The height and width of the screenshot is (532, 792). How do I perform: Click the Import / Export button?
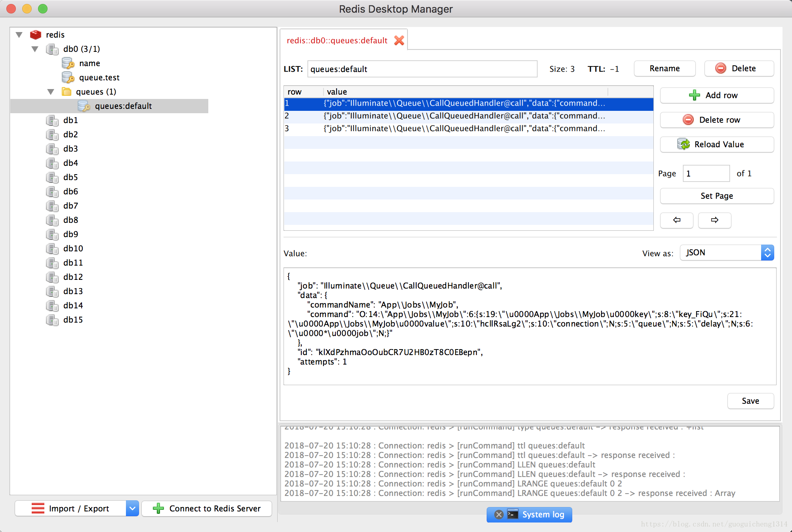[70, 508]
